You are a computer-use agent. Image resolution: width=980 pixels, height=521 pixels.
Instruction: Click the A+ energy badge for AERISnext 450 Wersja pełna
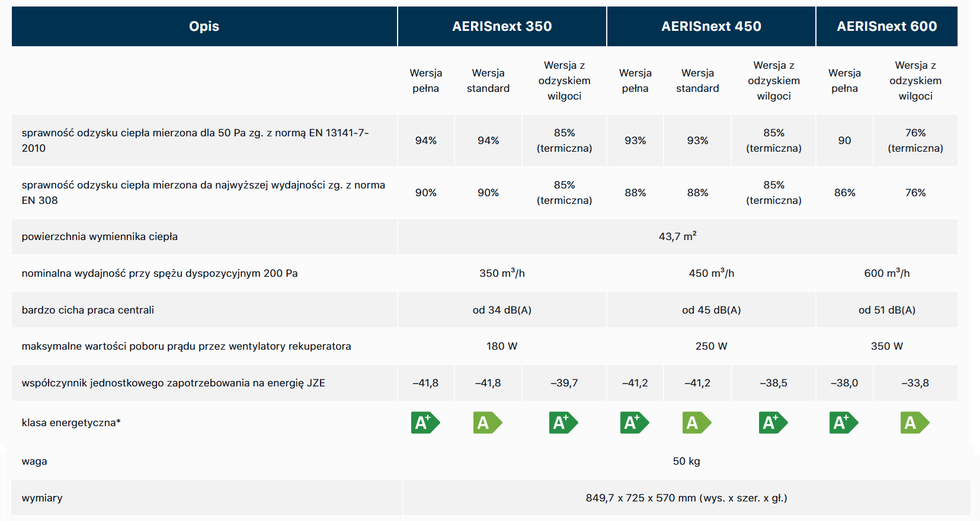(x=634, y=423)
